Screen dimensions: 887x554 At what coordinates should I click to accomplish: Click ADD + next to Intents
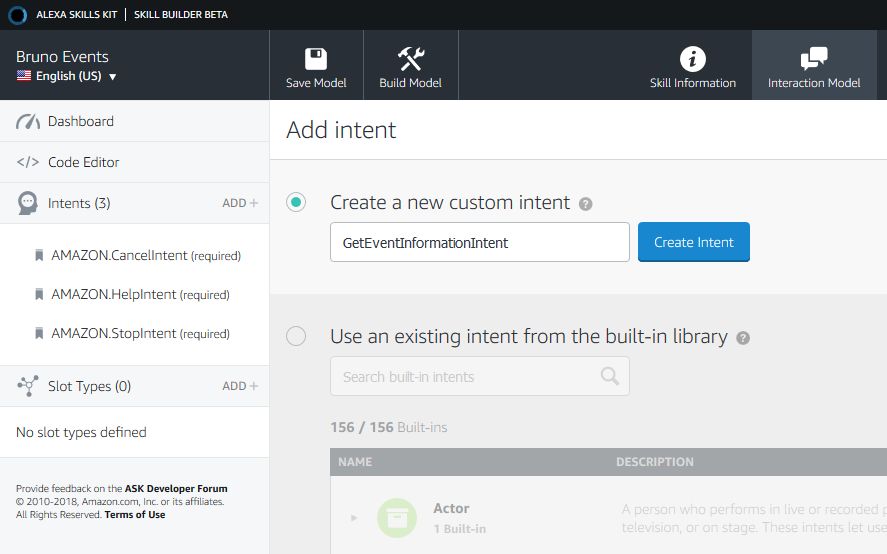[x=240, y=203]
